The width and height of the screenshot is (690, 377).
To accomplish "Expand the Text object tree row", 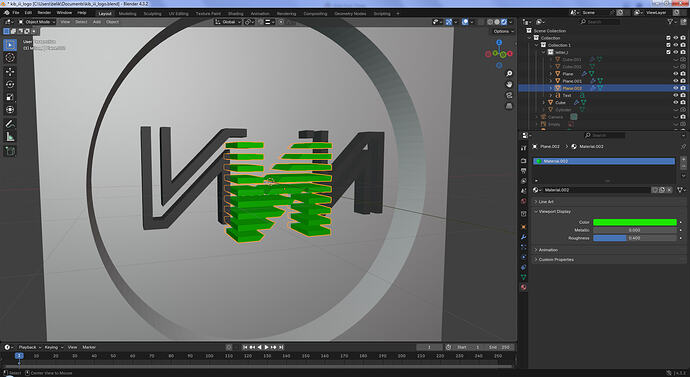I will click(x=551, y=95).
